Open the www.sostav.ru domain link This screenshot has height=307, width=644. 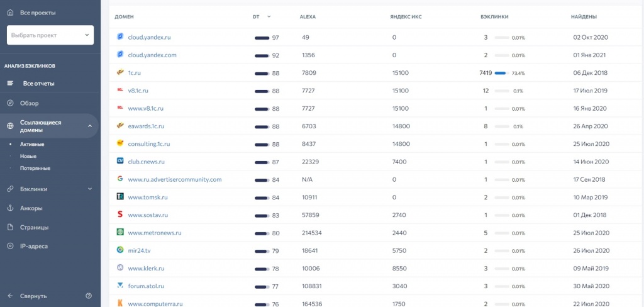point(148,215)
